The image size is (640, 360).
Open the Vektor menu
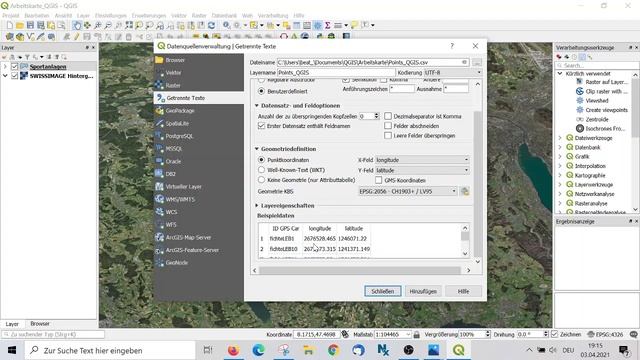click(x=178, y=16)
